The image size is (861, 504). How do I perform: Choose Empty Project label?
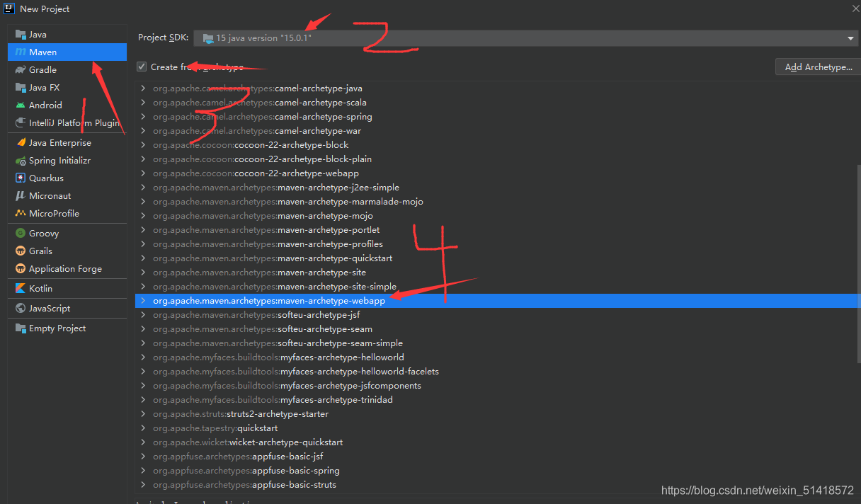57,328
